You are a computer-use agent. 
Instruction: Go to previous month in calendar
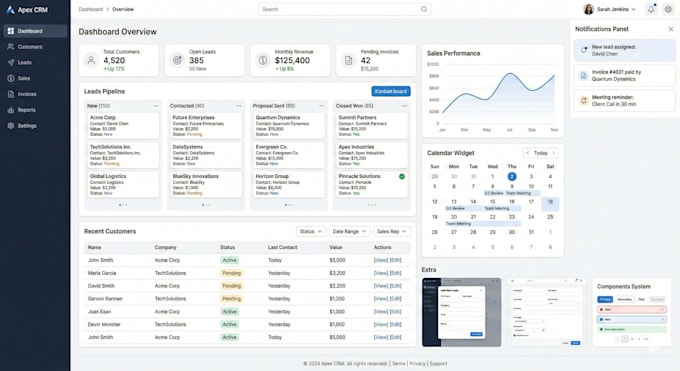pos(527,153)
